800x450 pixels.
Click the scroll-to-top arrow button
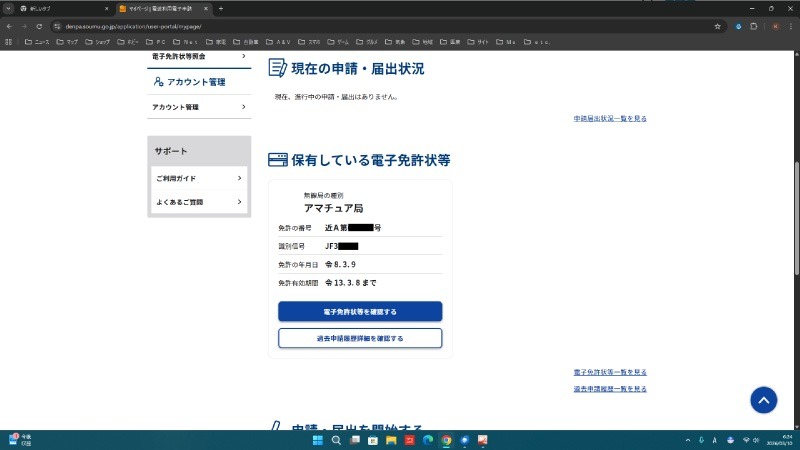coord(763,400)
